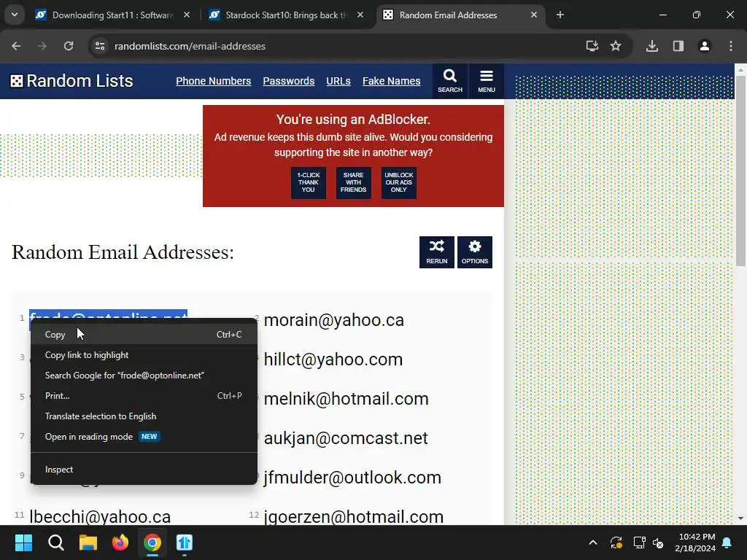Open the Start11 app taskbar icon

[x=185, y=542]
